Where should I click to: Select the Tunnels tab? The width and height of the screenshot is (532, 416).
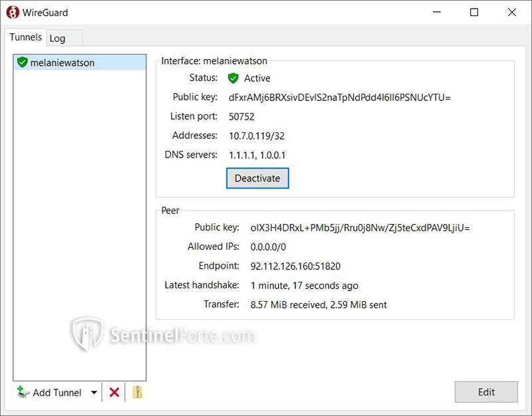click(25, 37)
